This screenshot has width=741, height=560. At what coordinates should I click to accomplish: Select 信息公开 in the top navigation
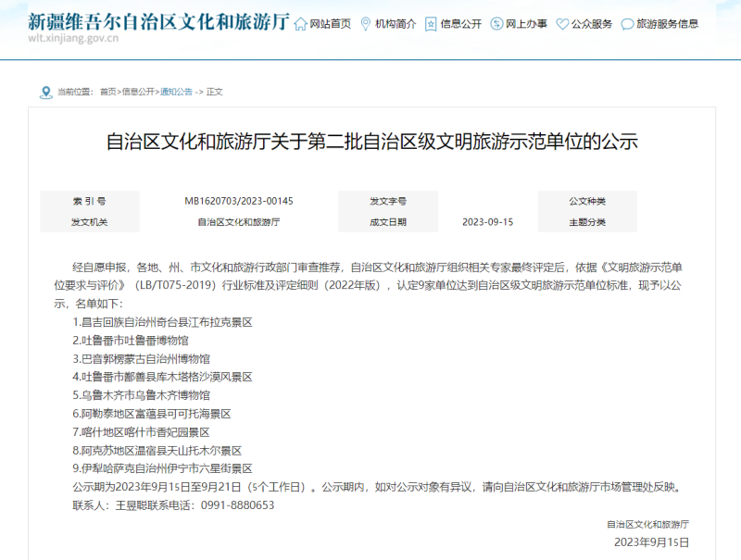coord(461,23)
